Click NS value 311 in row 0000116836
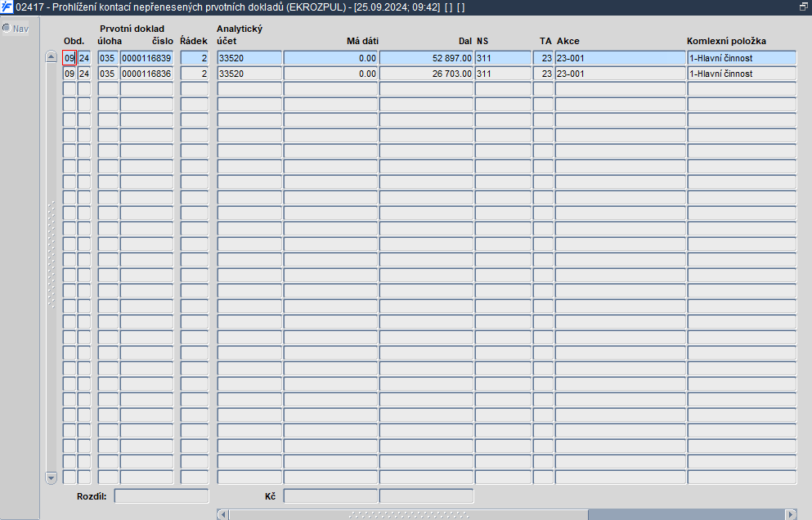Screen dimensions: 812x520 [504, 74]
